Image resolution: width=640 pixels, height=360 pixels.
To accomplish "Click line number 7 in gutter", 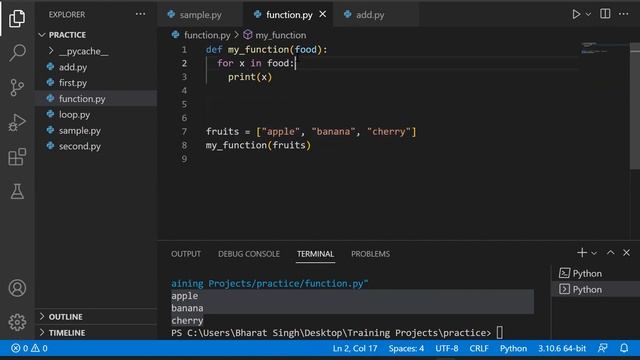I will pyautogui.click(x=184, y=131).
